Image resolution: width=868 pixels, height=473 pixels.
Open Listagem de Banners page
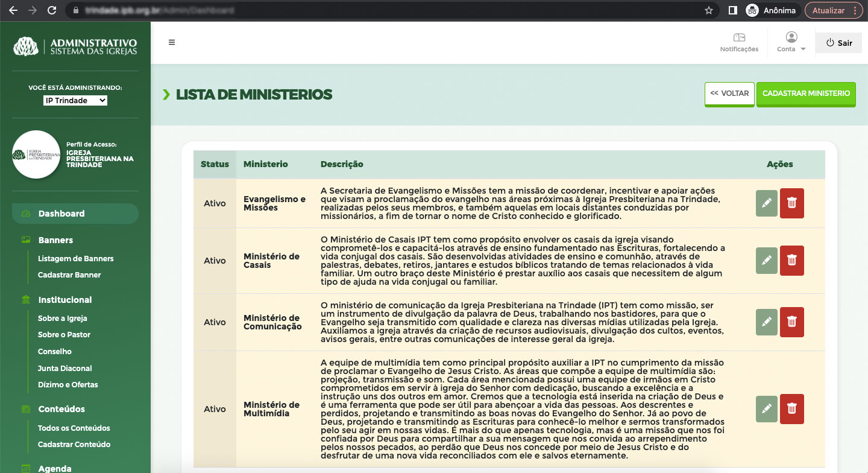(75, 259)
